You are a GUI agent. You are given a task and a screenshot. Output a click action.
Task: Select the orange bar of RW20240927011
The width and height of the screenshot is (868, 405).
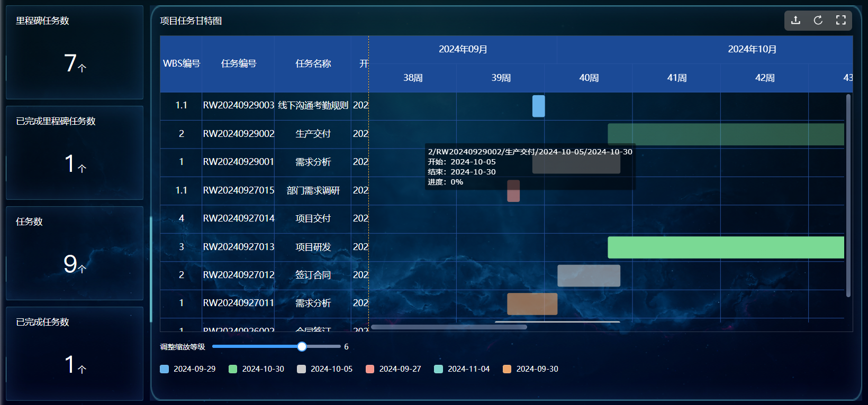(532, 304)
